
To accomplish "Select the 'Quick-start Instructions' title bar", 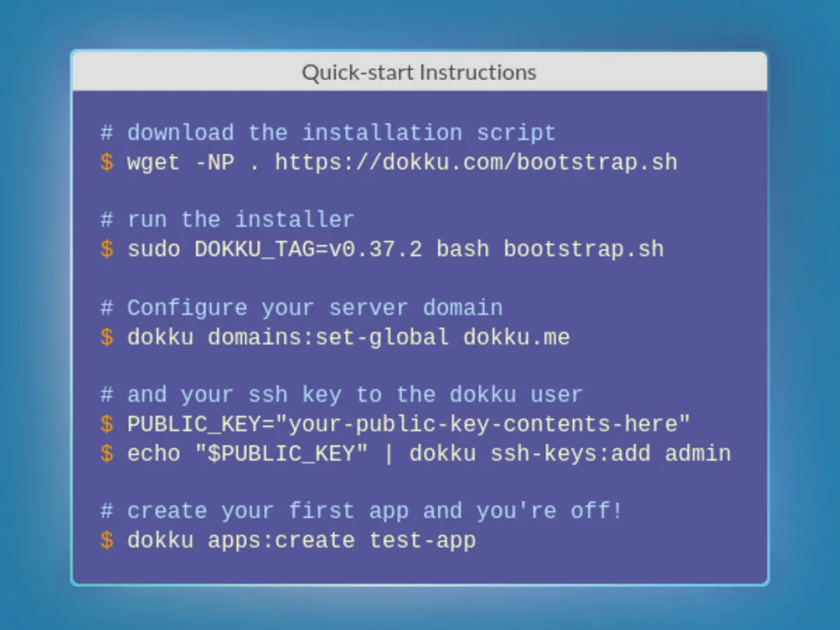I will (x=419, y=71).
